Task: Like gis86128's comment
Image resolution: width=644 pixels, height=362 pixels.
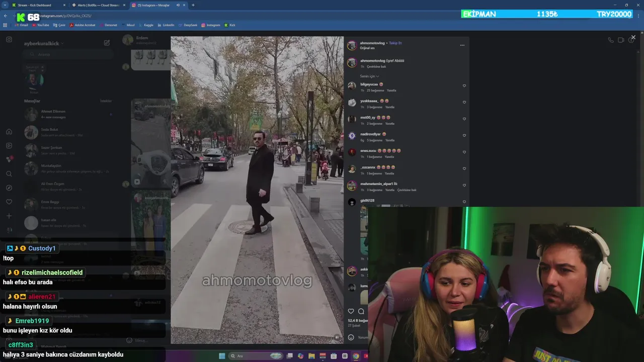Action: [x=464, y=202]
